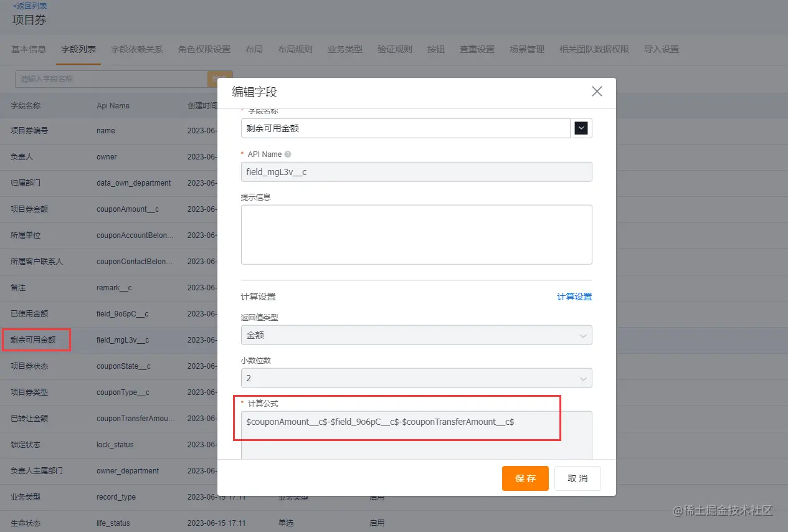
Task: Click the 计算公式 formula text area
Action: [x=416, y=435]
